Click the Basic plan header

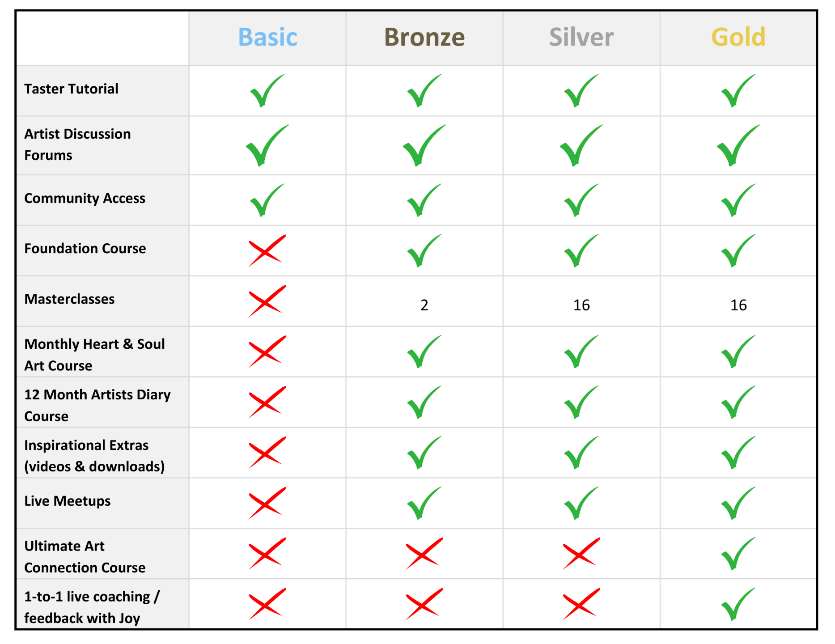(x=267, y=37)
